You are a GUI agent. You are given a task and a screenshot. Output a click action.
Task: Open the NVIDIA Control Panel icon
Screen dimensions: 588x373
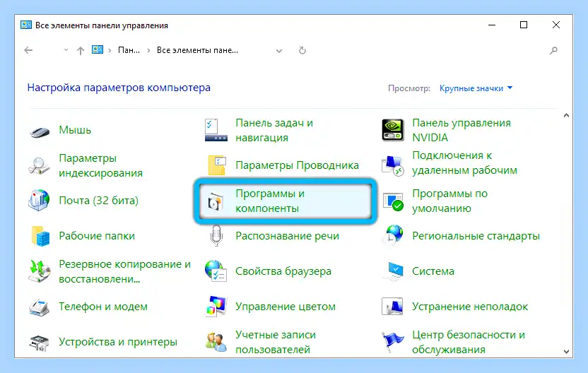pos(393,130)
